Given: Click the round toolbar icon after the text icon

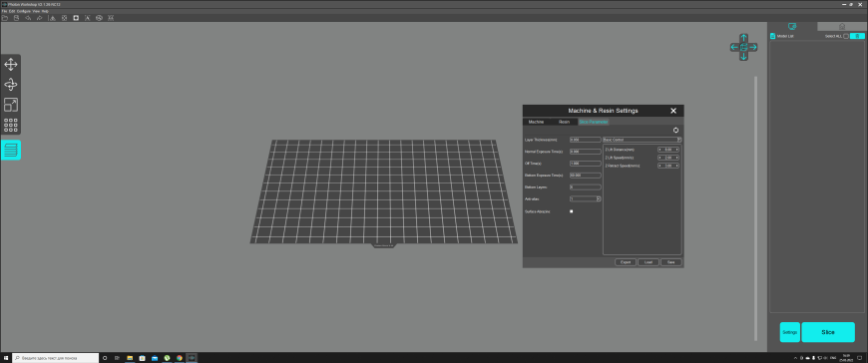Looking at the screenshot, I should (x=99, y=18).
